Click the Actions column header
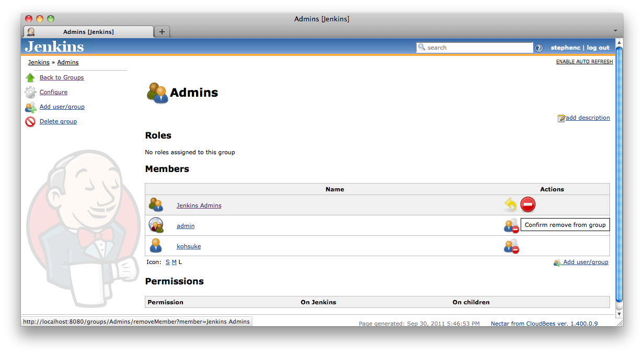Viewport: 644px width, 355px height. tap(552, 189)
